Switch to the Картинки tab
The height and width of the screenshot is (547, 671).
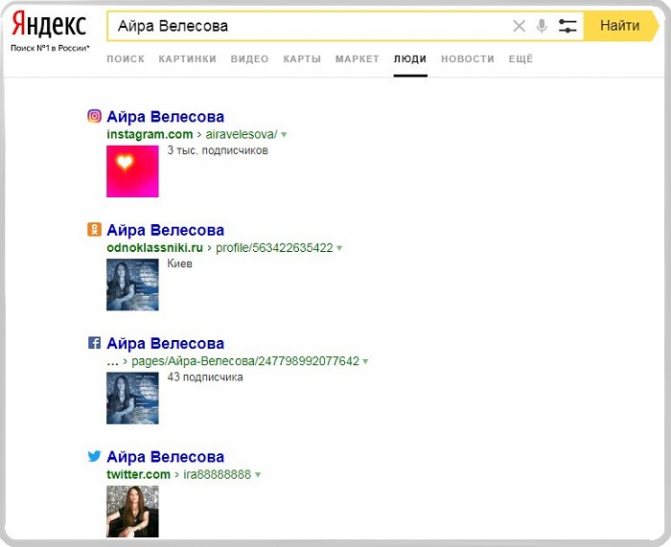pyautogui.click(x=187, y=59)
